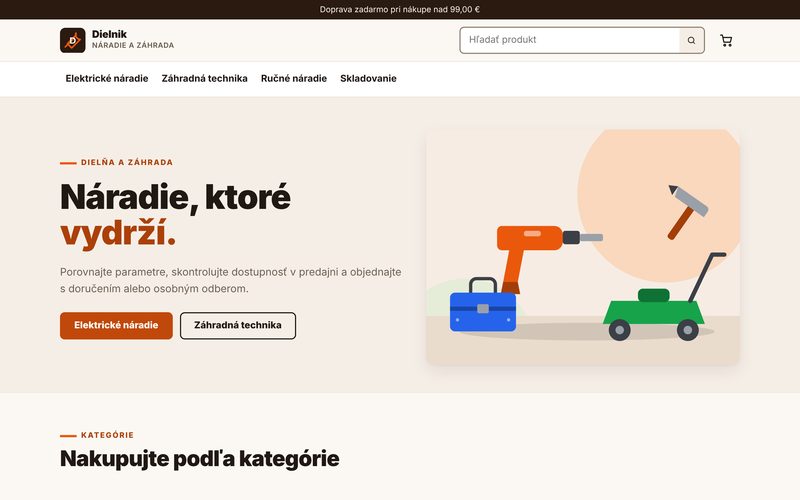Open Ručné náradie menu item
Screen dimensions: 800x500
pos(294,79)
